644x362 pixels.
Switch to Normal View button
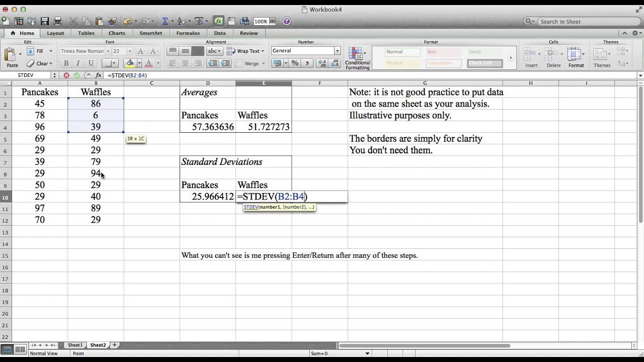(x=7, y=349)
